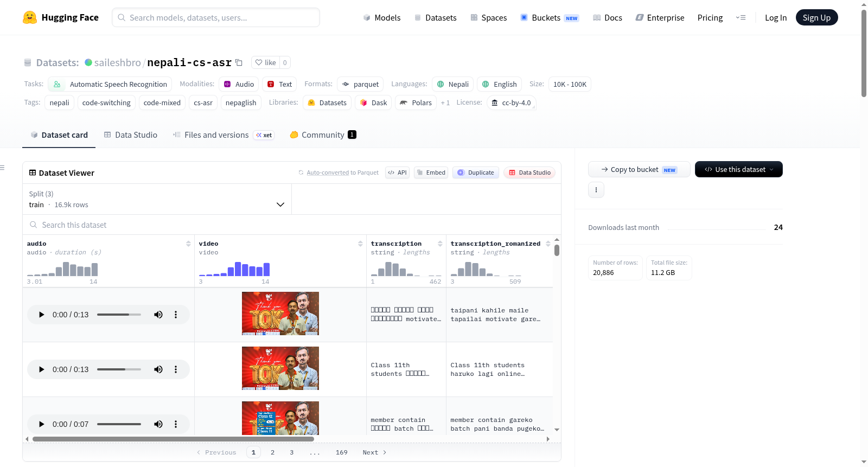
Task: Seek first row audio progress slider
Action: point(119,315)
